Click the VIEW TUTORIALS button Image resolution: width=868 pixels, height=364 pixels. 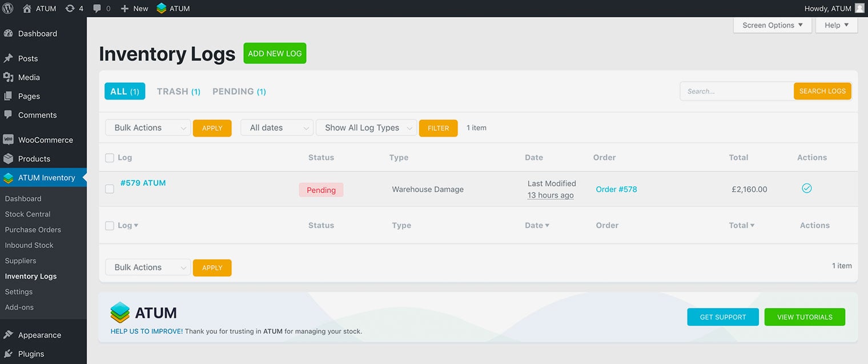click(805, 317)
